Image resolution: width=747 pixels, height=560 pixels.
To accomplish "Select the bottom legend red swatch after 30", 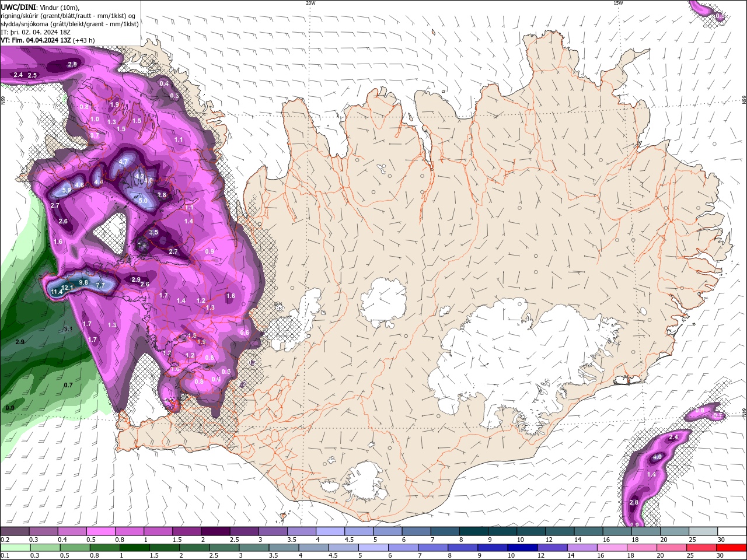I will point(731,548).
